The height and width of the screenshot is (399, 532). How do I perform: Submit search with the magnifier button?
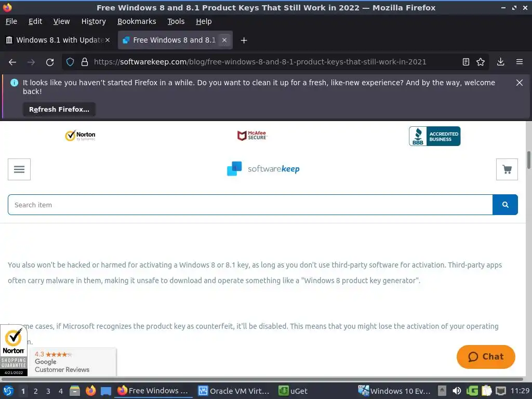click(x=505, y=205)
